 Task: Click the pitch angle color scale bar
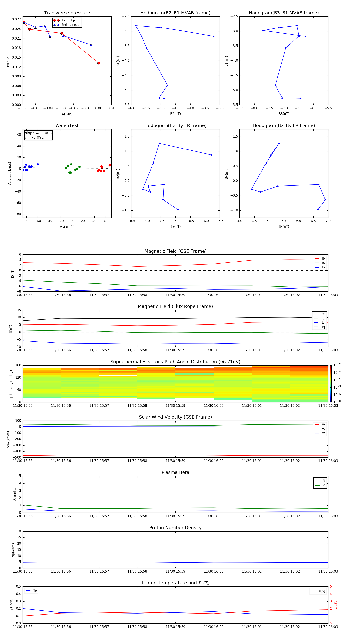pos(331,383)
